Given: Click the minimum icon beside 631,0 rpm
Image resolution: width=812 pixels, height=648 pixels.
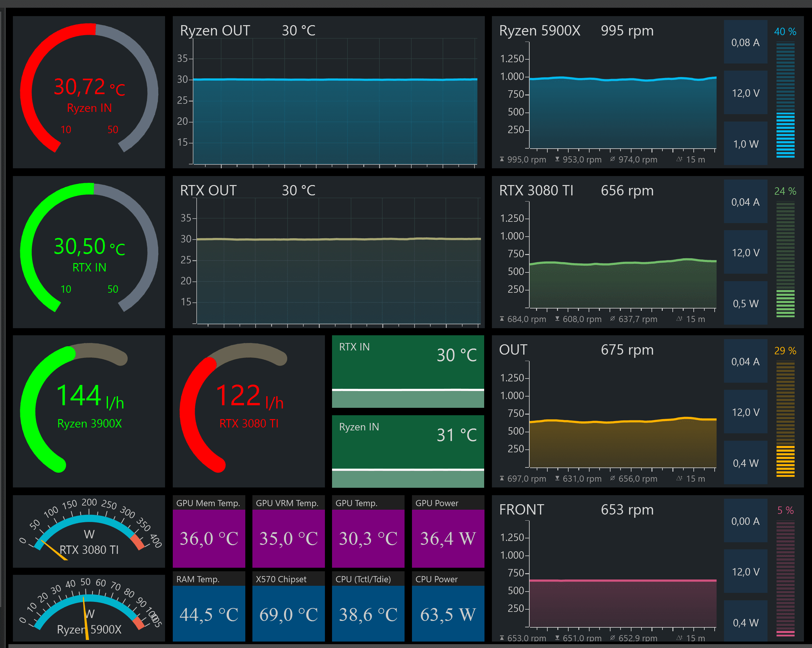Looking at the screenshot, I should click(x=557, y=478).
